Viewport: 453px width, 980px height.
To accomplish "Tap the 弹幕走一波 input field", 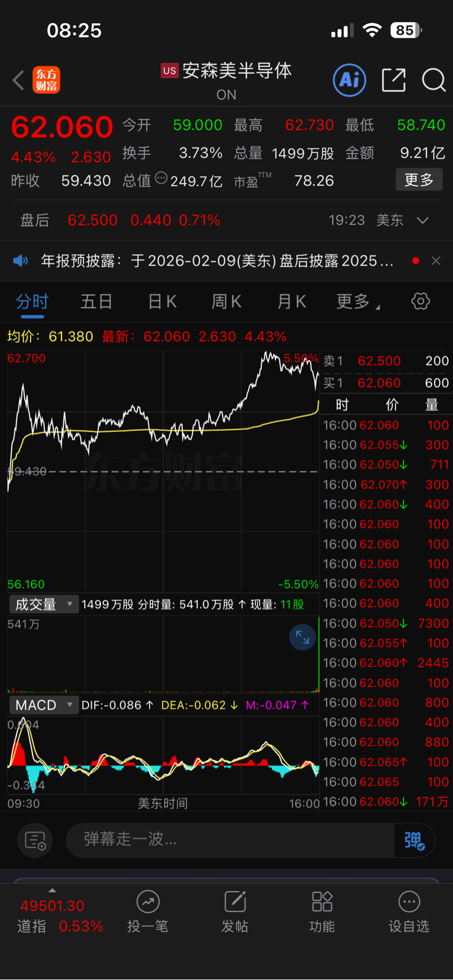I will [x=231, y=840].
